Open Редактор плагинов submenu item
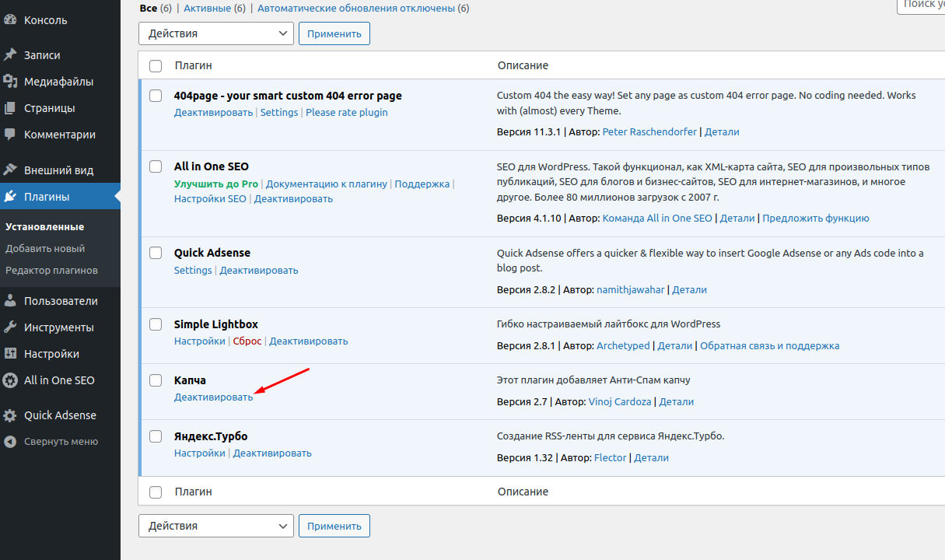 tap(51, 271)
